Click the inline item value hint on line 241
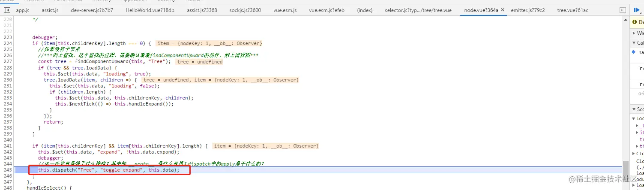 (x=266, y=146)
